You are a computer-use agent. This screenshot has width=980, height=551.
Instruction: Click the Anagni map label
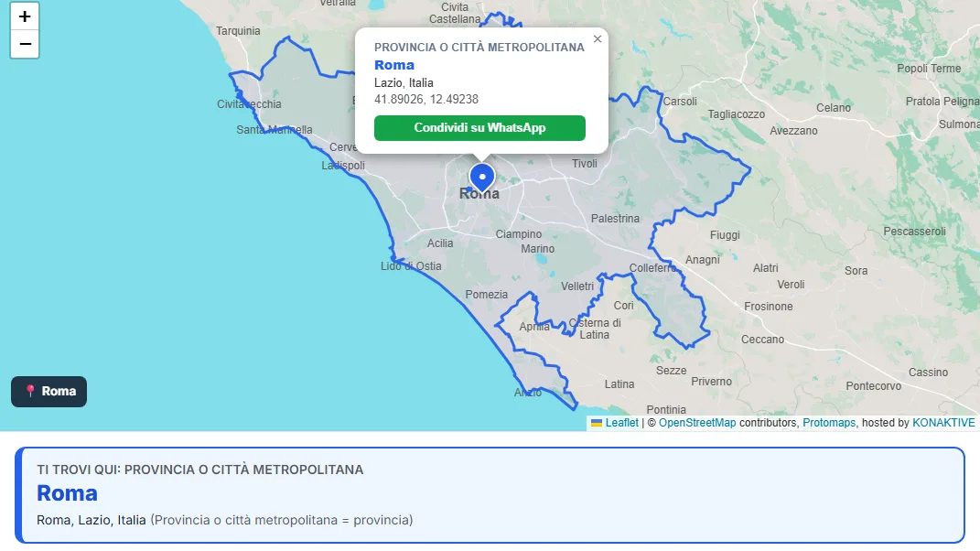(703, 260)
